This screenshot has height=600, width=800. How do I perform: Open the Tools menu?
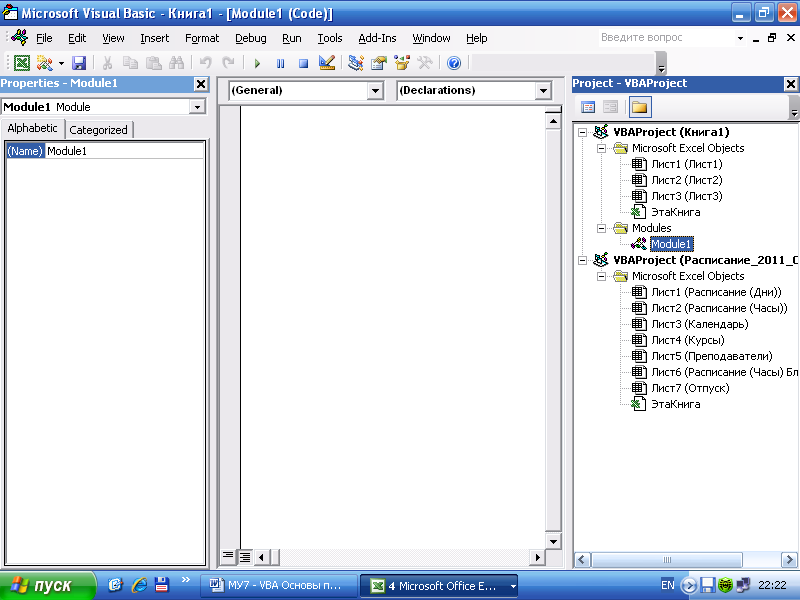point(330,38)
